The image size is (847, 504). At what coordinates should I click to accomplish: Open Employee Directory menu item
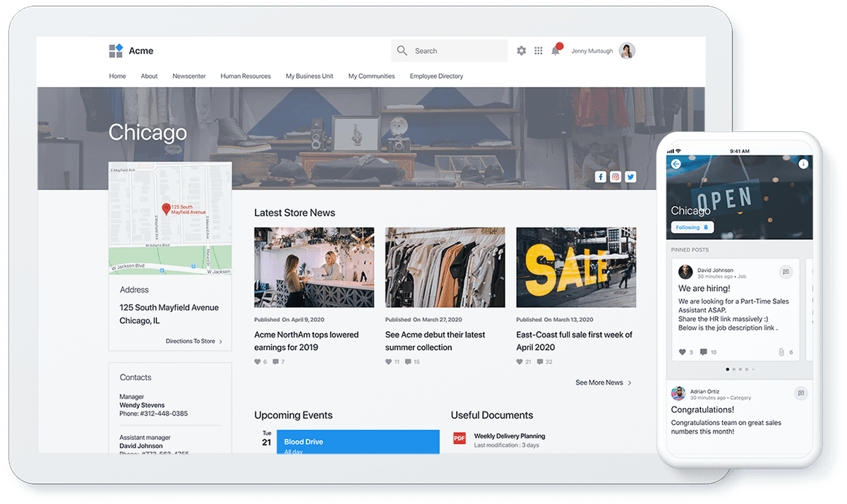pos(437,76)
